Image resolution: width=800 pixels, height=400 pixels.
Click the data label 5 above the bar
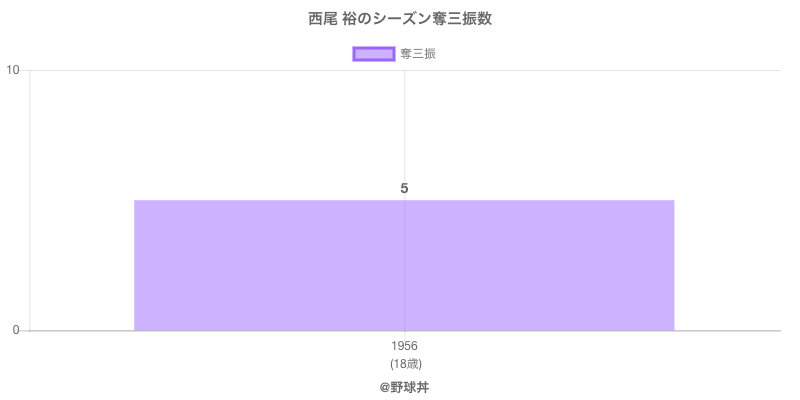coord(404,188)
